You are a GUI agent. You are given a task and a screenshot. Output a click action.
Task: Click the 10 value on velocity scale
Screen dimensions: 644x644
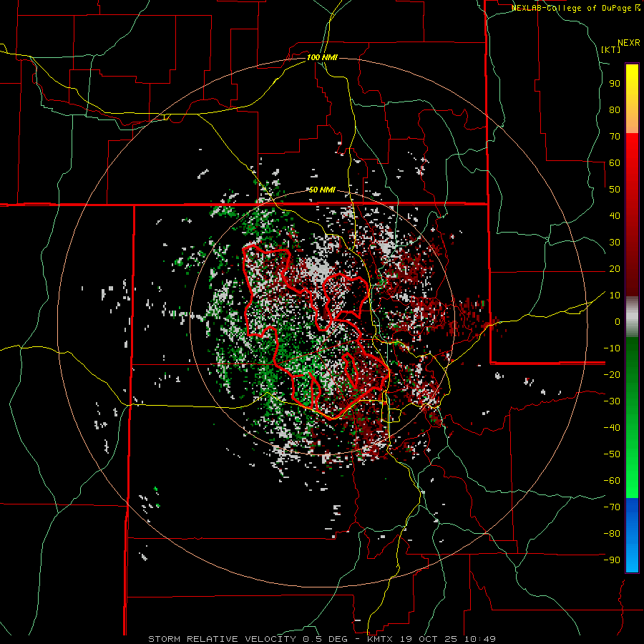click(x=615, y=296)
